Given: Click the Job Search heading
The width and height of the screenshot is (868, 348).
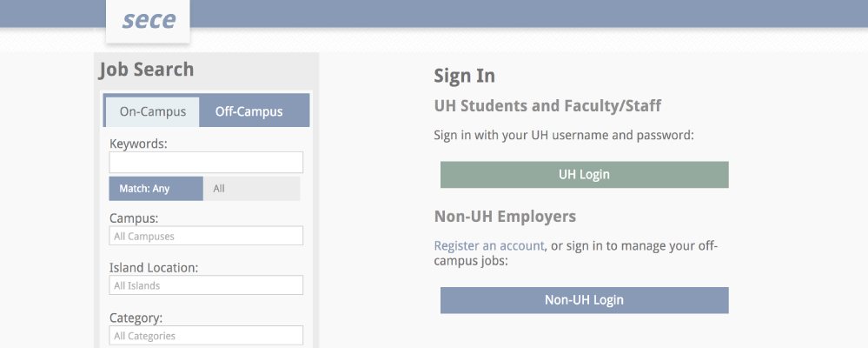Looking at the screenshot, I should coord(147,70).
